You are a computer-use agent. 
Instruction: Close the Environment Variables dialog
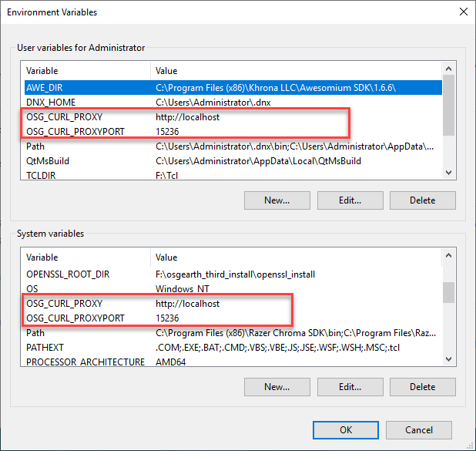pos(462,12)
